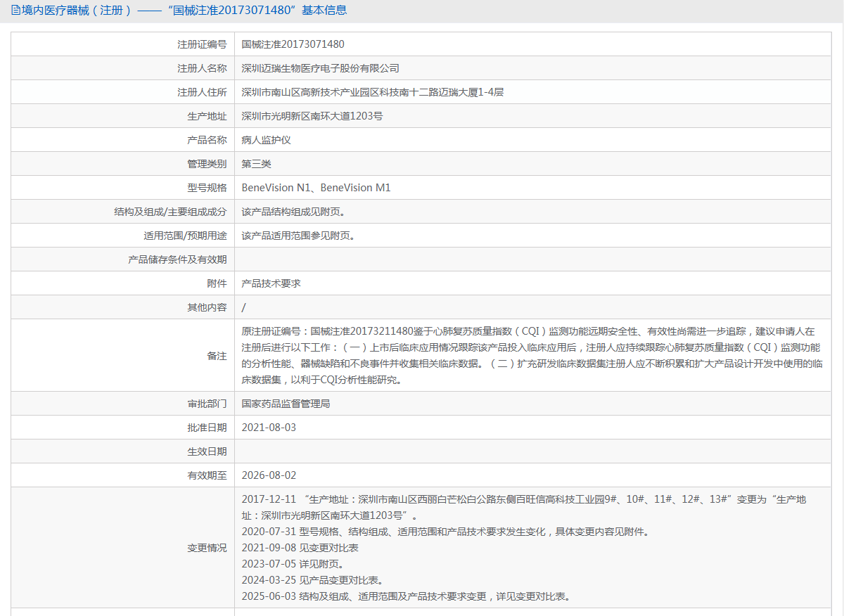
Task: Open the 产品技术要求 attachment entry
Action: pyautogui.click(x=271, y=283)
